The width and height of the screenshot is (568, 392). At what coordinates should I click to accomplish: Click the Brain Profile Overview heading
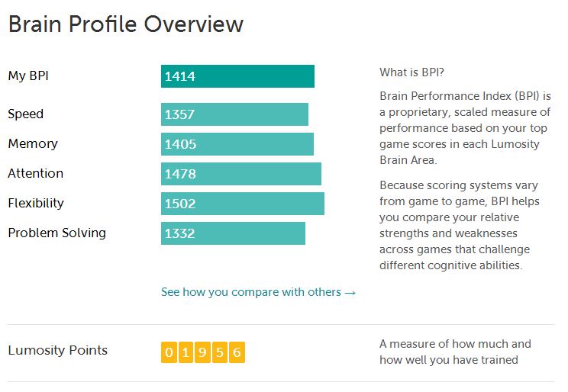(126, 24)
